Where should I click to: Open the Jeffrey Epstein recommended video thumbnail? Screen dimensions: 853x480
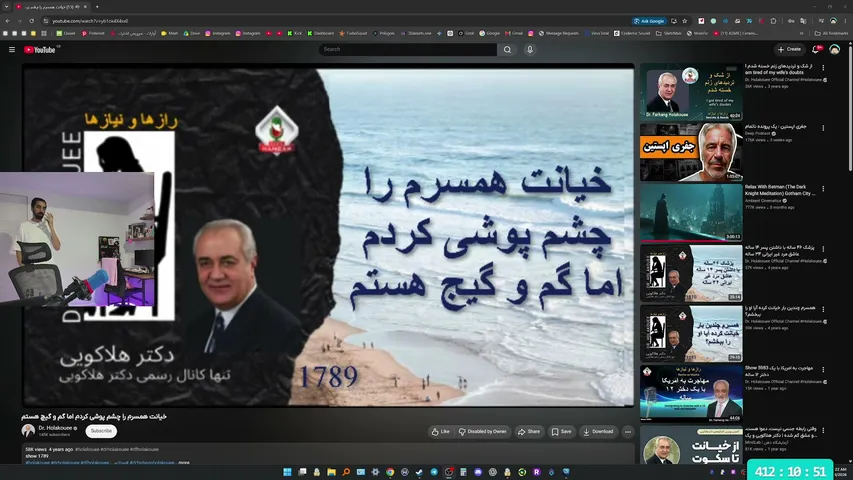click(x=691, y=152)
